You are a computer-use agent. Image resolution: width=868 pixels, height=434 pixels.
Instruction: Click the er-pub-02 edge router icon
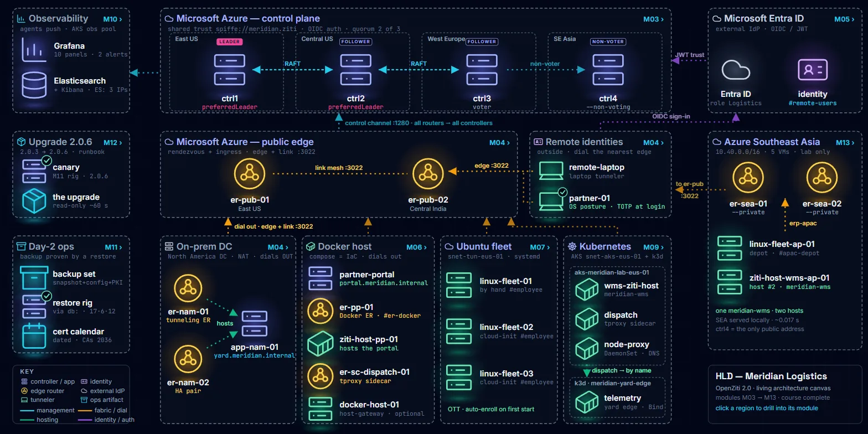(x=428, y=173)
